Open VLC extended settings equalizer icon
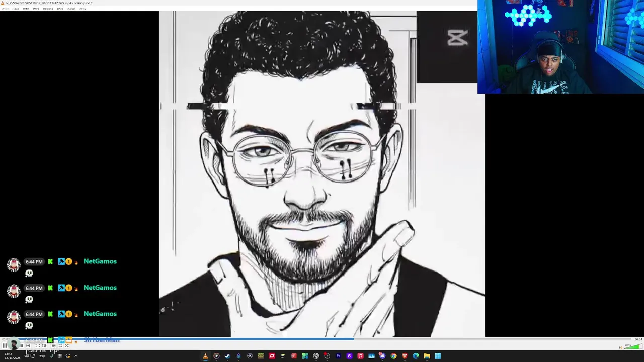Viewport: 644px width, 362px height. tap(44, 345)
